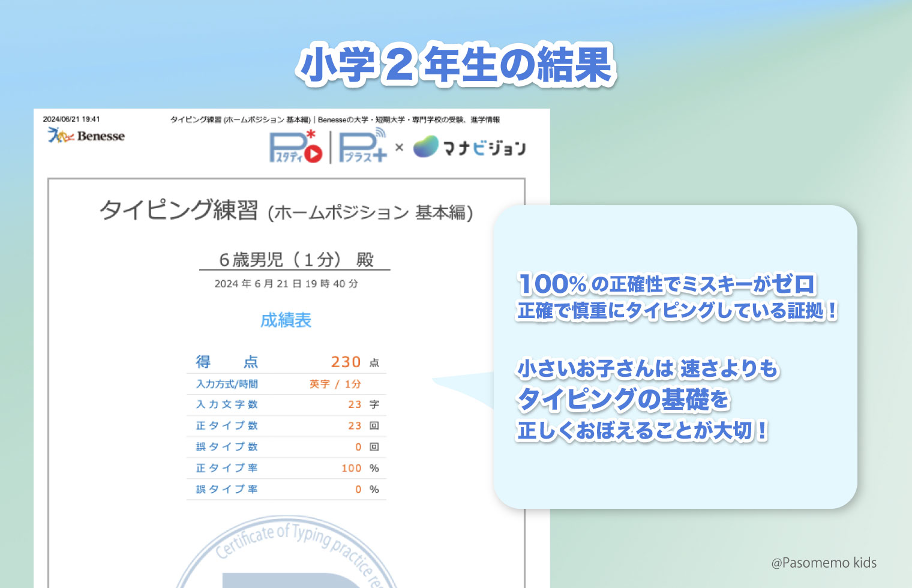Click the 正確で慎重にタイピングしている証拠 line
Image resolution: width=912 pixels, height=588 pixels.
coord(677,311)
